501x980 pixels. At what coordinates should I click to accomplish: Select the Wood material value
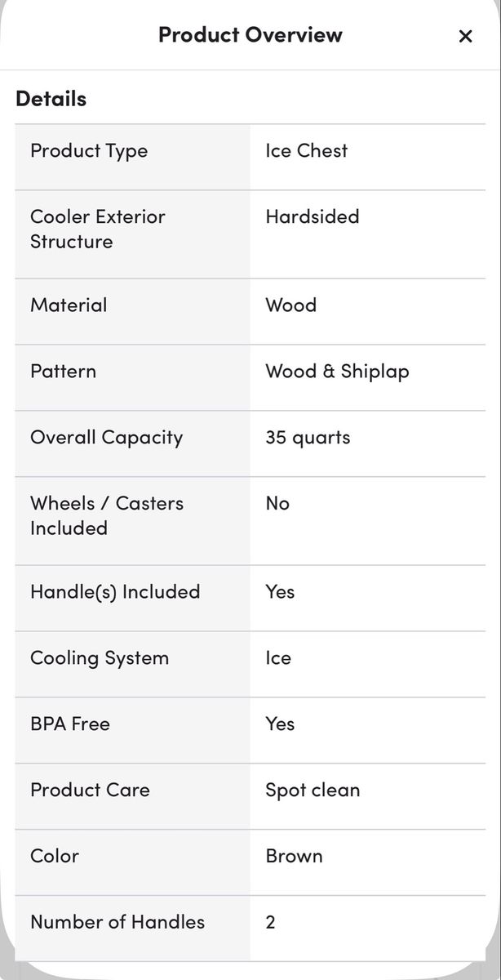coord(290,305)
